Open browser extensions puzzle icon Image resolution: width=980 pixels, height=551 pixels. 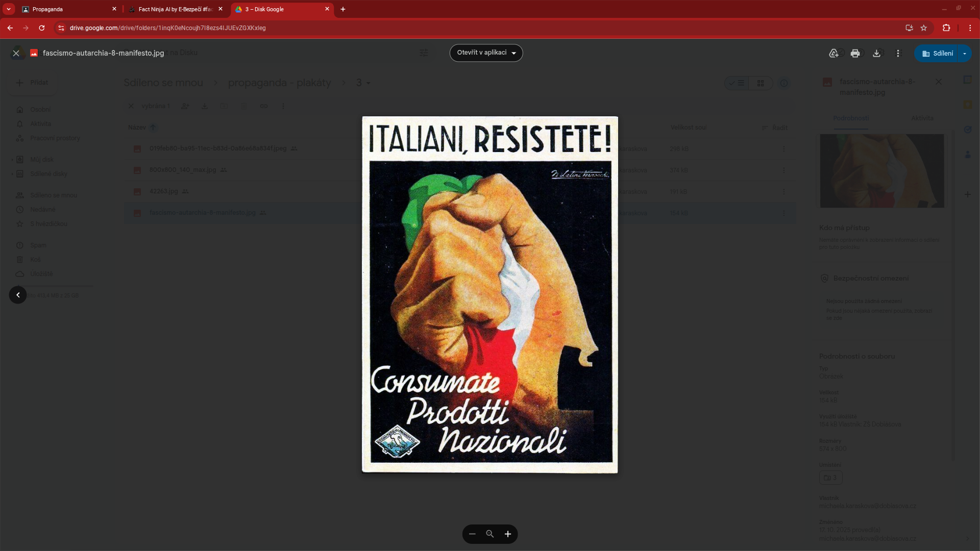[x=946, y=28]
